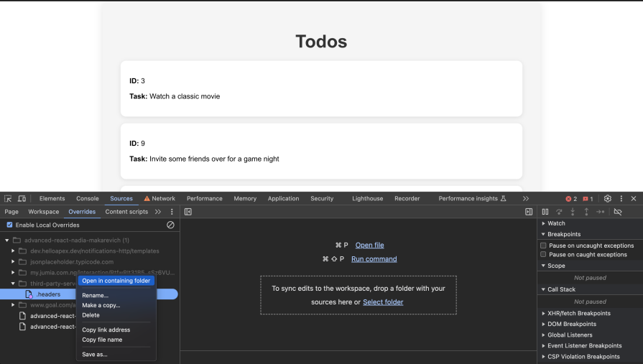The width and height of the screenshot is (643, 364).
Task: Click the clear overrides configuration icon
Action: click(170, 225)
